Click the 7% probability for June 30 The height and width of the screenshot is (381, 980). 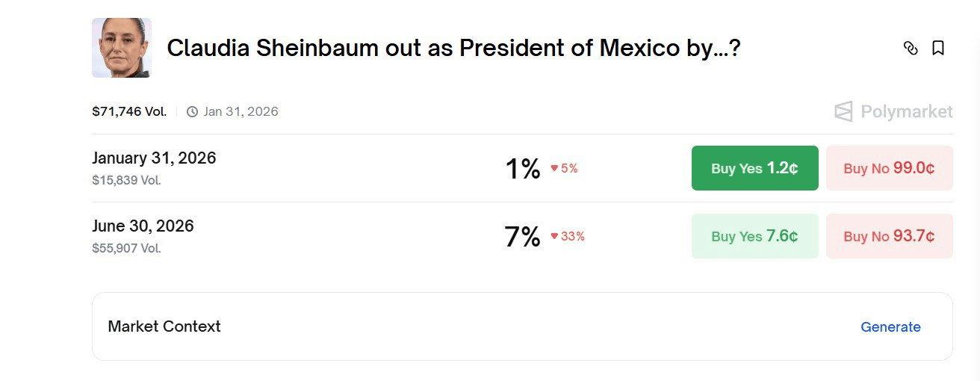pyautogui.click(x=522, y=237)
